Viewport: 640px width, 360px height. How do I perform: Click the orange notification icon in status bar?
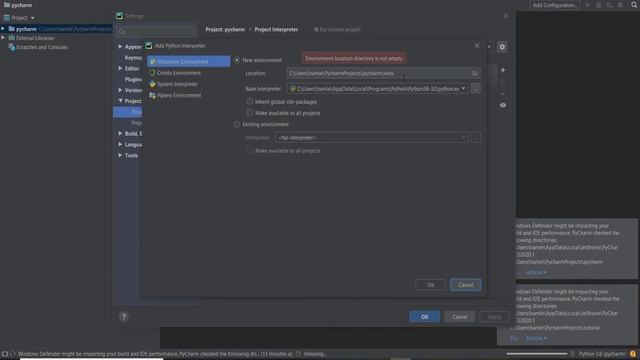pos(633,354)
